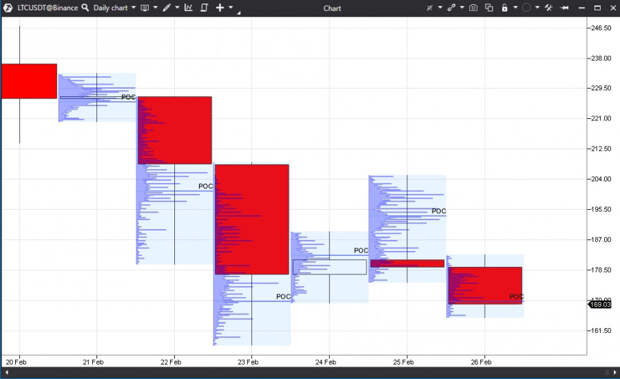
Task: Take a chart snapshot with camera icon
Action: pos(473,8)
